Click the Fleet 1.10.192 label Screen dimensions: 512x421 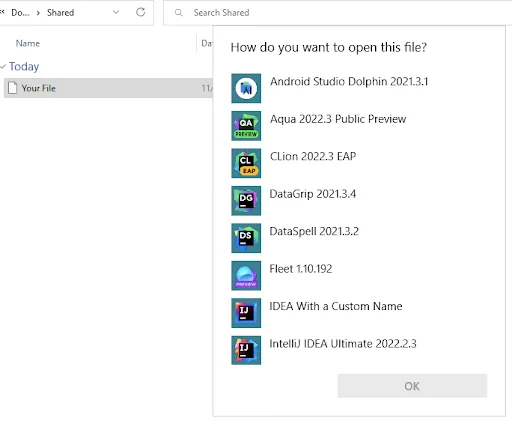click(x=301, y=269)
